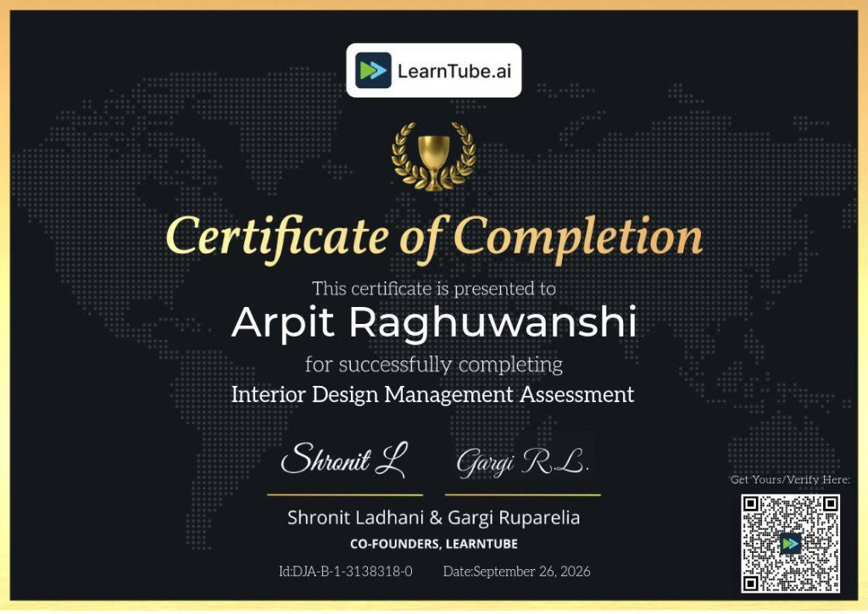Click the 'Gargi R.L.' signature
Image resolution: width=868 pixels, height=614 pixels.
[522, 461]
